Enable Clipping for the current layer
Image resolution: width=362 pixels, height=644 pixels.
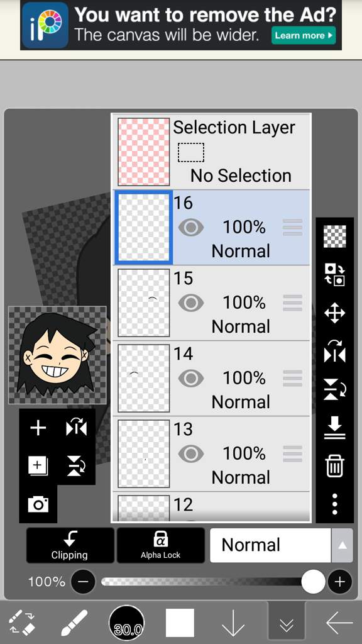click(x=70, y=545)
